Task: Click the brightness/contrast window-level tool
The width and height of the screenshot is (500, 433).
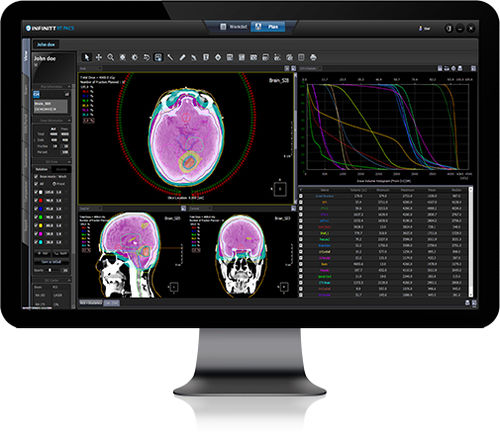Action: click(135, 57)
